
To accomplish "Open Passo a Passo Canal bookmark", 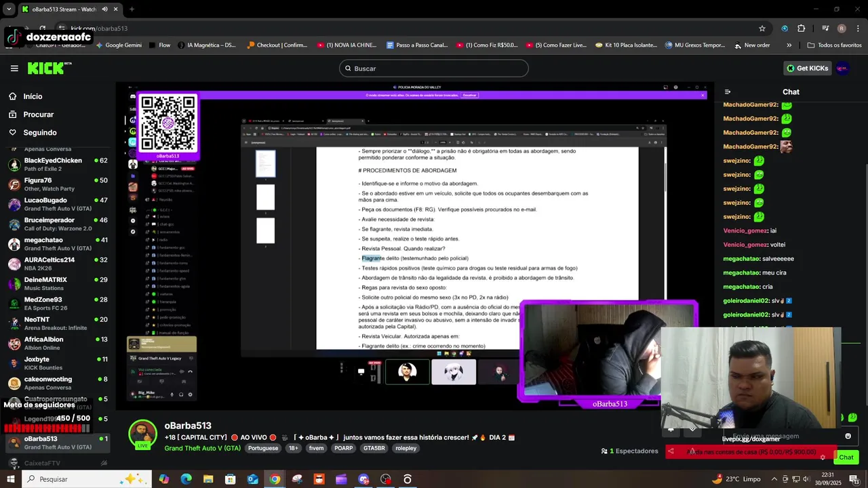I will [x=416, y=45].
